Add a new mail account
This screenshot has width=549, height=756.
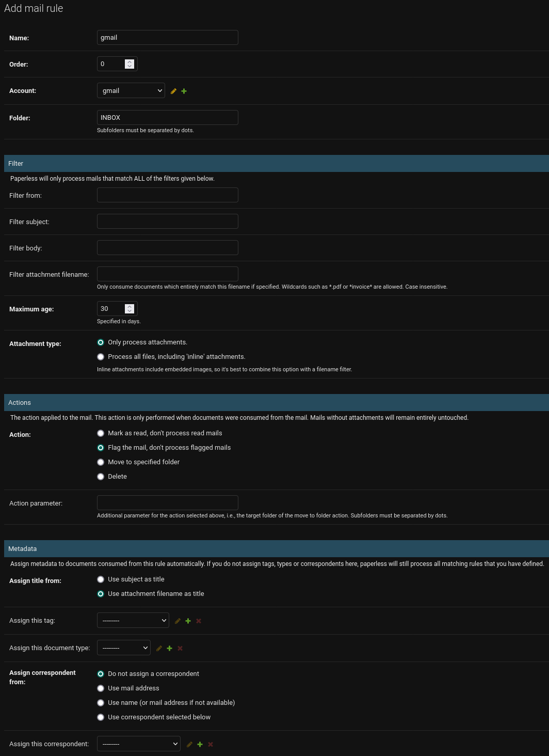tap(184, 91)
